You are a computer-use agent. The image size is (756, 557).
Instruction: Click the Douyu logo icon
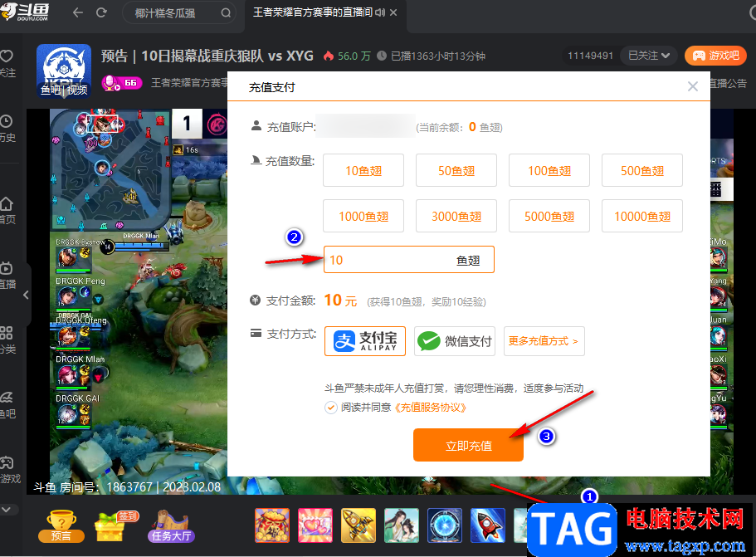(24, 12)
